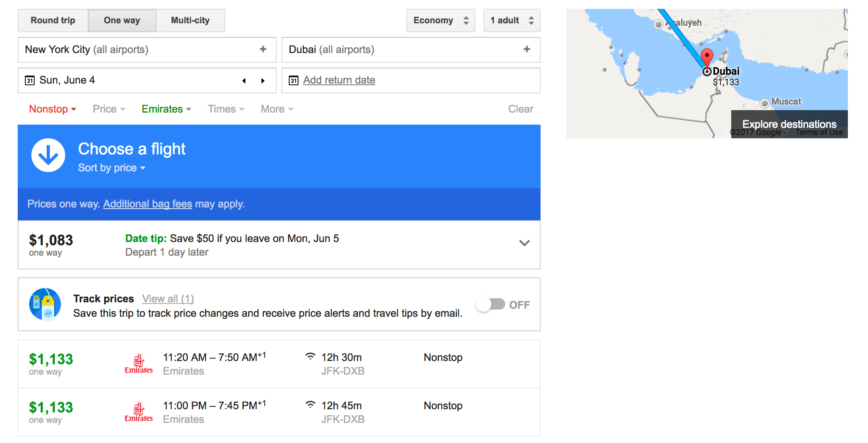Turn on the Track prices switch

click(490, 304)
